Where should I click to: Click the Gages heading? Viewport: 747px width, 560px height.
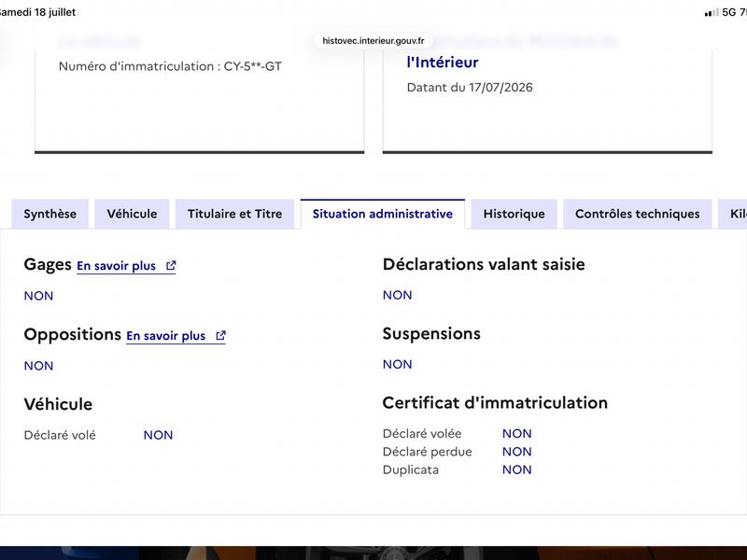pyautogui.click(x=48, y=264)
